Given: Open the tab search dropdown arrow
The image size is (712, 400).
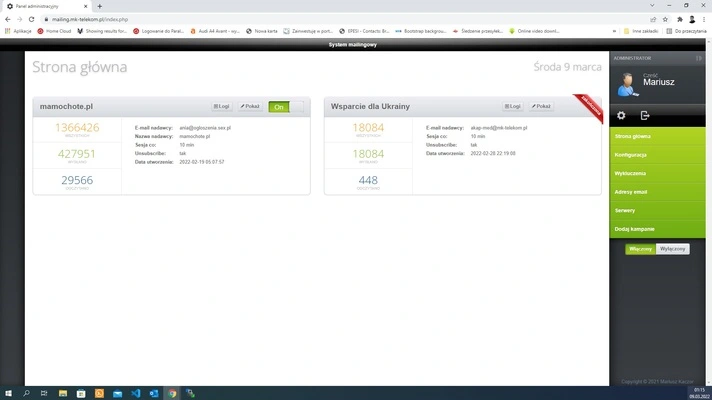Looking at the screenshot, I should pos(652,5).
